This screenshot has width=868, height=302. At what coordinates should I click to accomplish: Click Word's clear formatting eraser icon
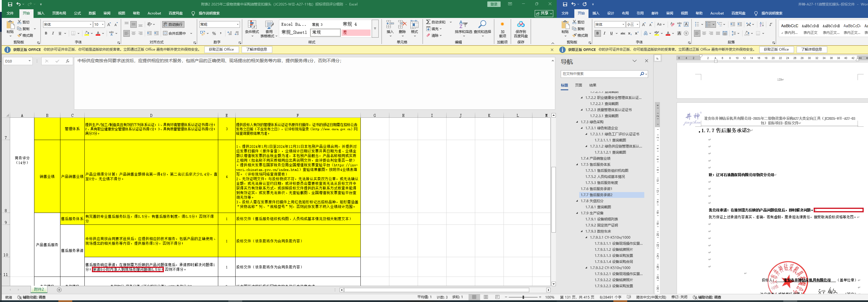tap(672, 25)
